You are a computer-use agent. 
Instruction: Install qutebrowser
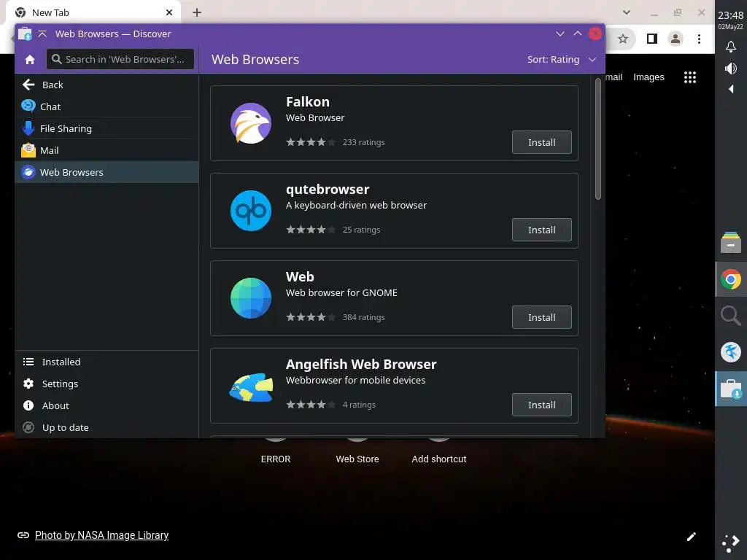(x=542, y=230)
